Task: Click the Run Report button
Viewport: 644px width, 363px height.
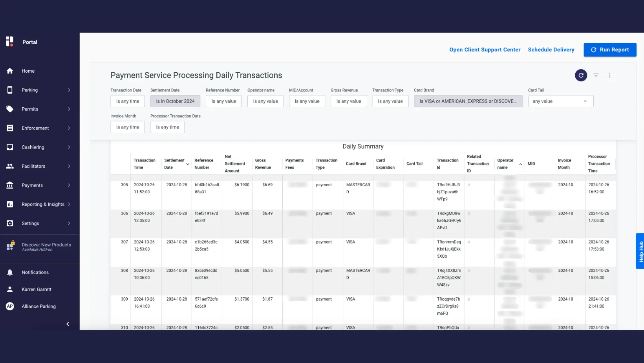Action: pyautogui.click(x=609, y=50)
